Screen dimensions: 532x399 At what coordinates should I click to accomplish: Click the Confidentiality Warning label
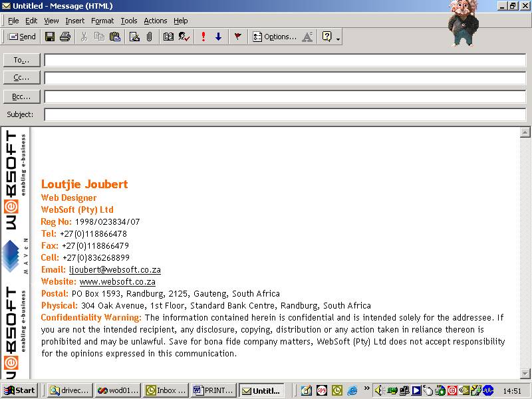click(x=91, y=318)
